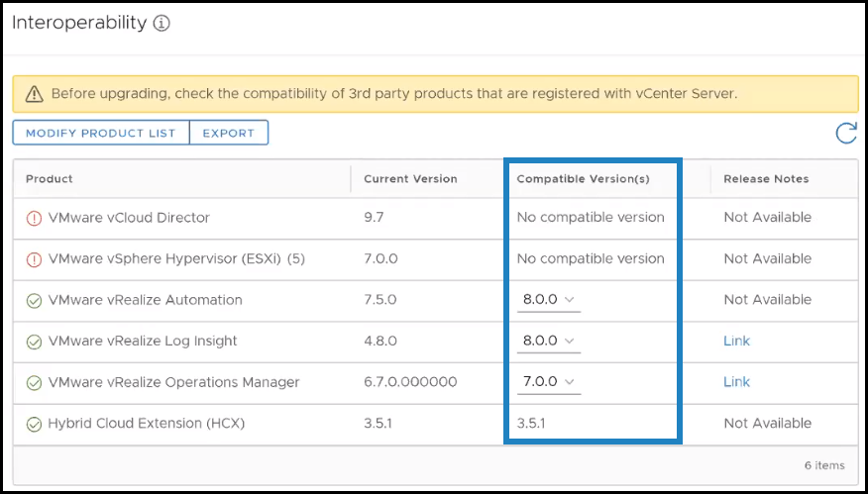Select the VMware vRealize Automation product name
Viewport: 868px width, 494px height.
click(145, 300)
